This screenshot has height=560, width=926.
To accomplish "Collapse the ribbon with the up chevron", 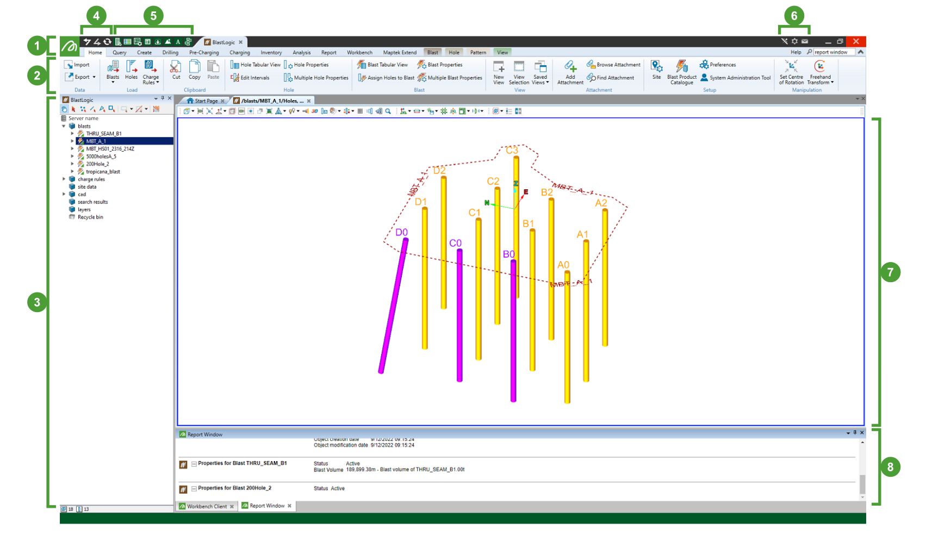I will [x=861, y=52].
